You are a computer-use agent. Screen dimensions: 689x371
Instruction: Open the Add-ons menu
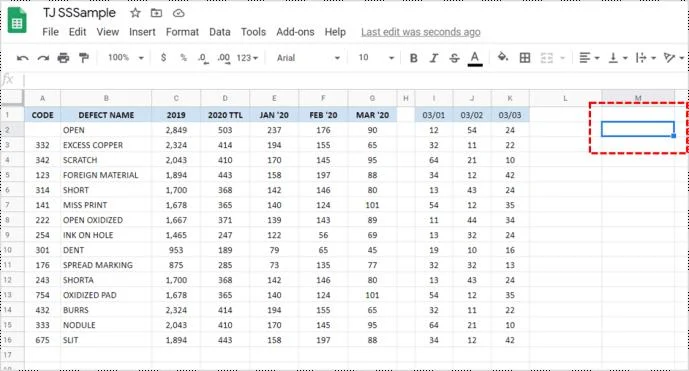coord(295,32)
